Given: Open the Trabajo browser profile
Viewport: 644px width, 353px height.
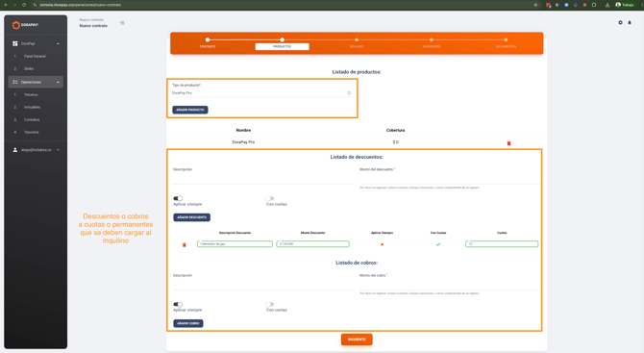Looking at the screenshot, I should click(x=624, y=5).
